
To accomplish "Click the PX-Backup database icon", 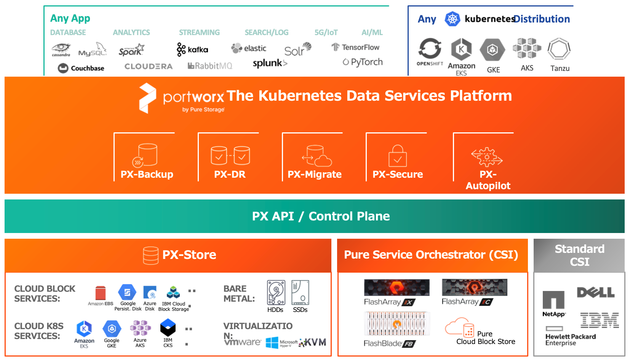I will 145,155.
